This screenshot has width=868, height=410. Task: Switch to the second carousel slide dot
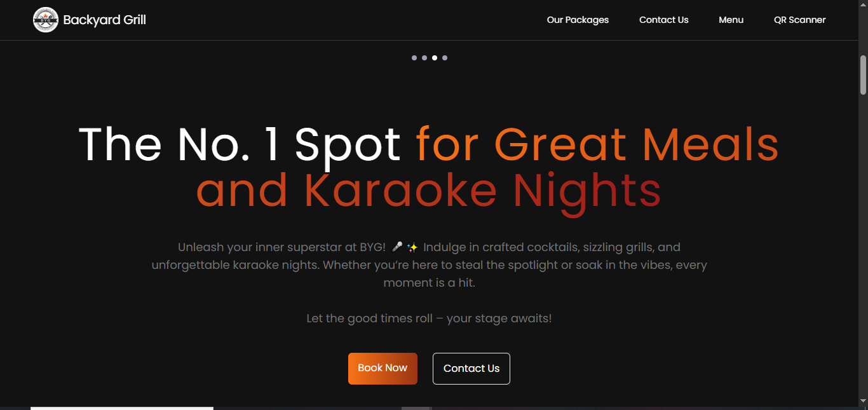tap(424, 58)
